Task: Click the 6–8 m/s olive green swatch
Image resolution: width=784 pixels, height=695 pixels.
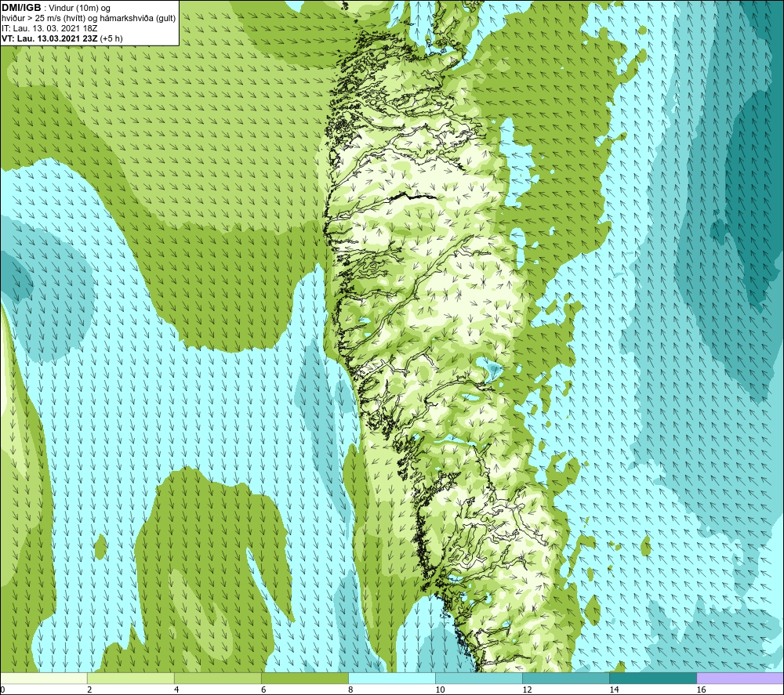Action: 305,679
